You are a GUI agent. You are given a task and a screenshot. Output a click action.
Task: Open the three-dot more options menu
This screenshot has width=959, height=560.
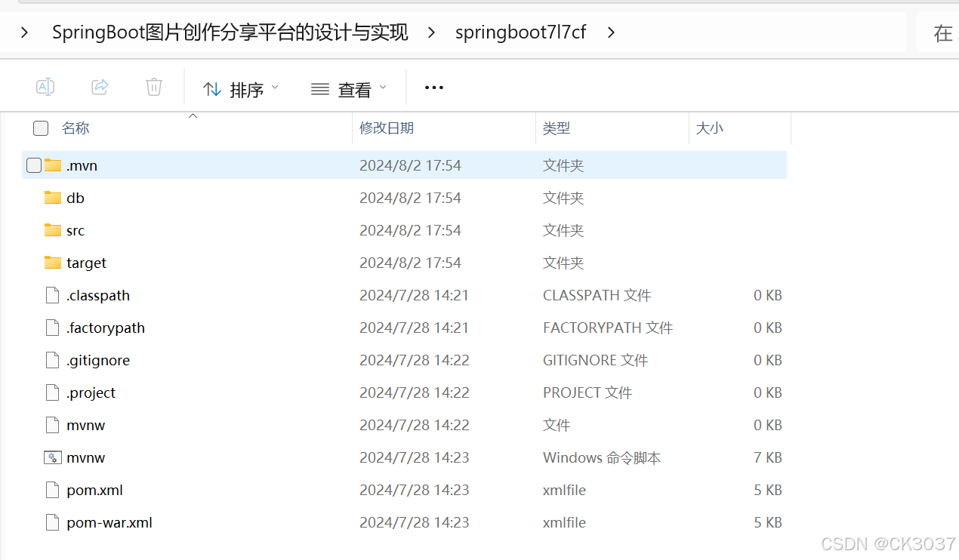[434, 88]
